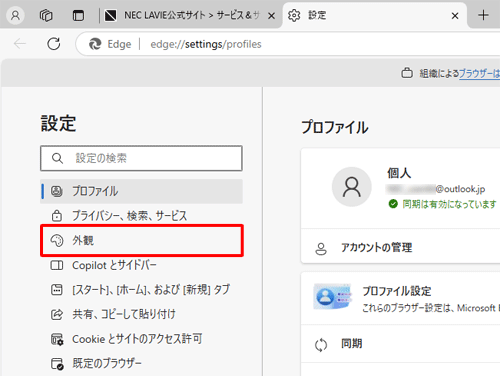Open 共有、コピーして貼り付け settings

tap(141, 314)
